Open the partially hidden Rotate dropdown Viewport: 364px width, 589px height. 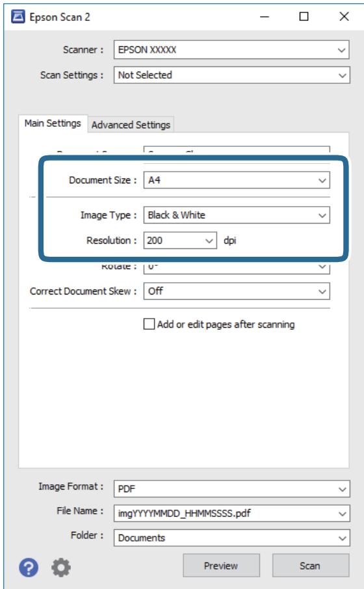click(x=237, y=268)
